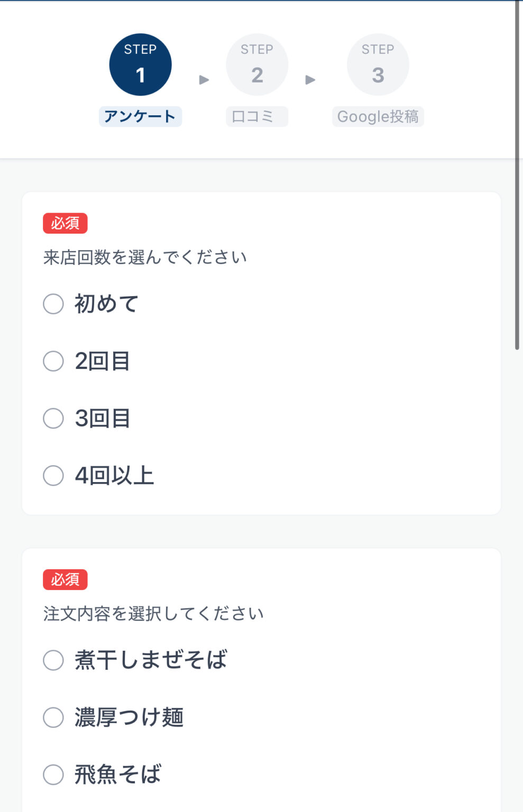Screen dimensions: 523x812
Task: Go to the Google投稿 step label
Action: (378, 116)
